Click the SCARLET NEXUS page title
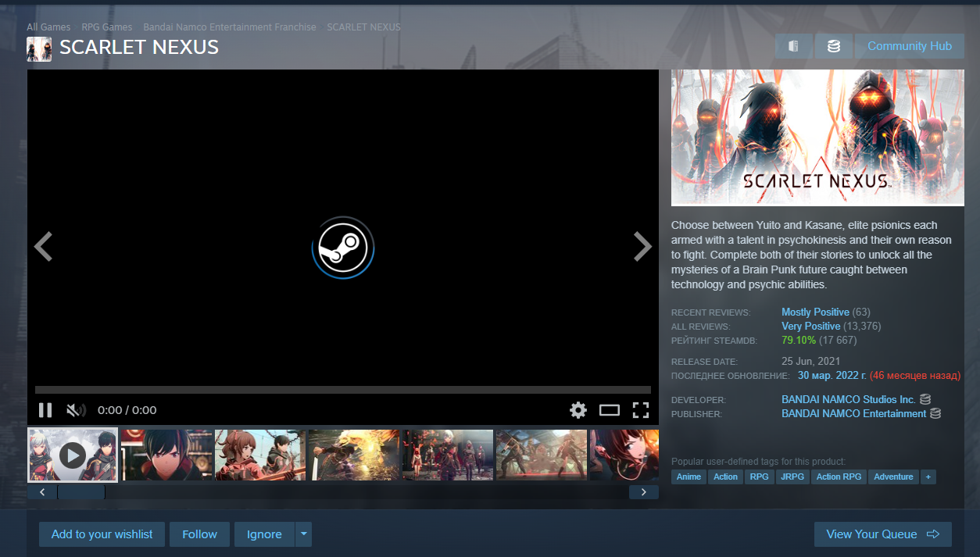The height and width of the screenshot is (557, 980). (139, 48)
